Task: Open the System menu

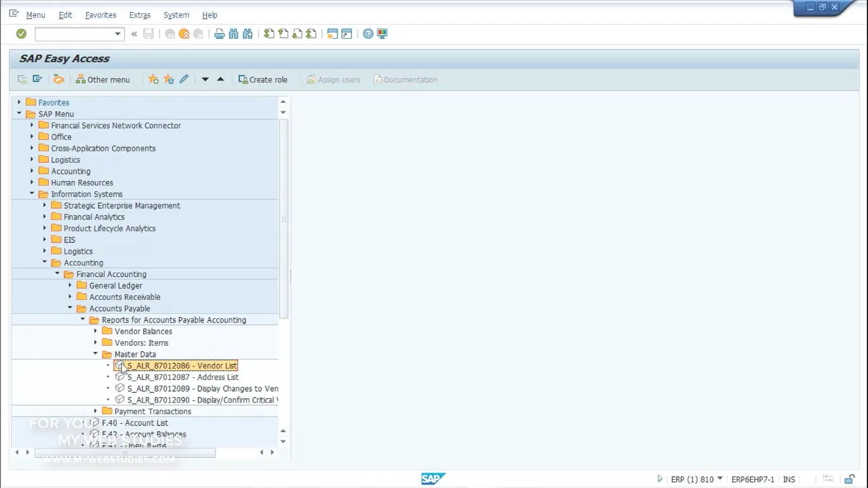Action: pos(176,15)
